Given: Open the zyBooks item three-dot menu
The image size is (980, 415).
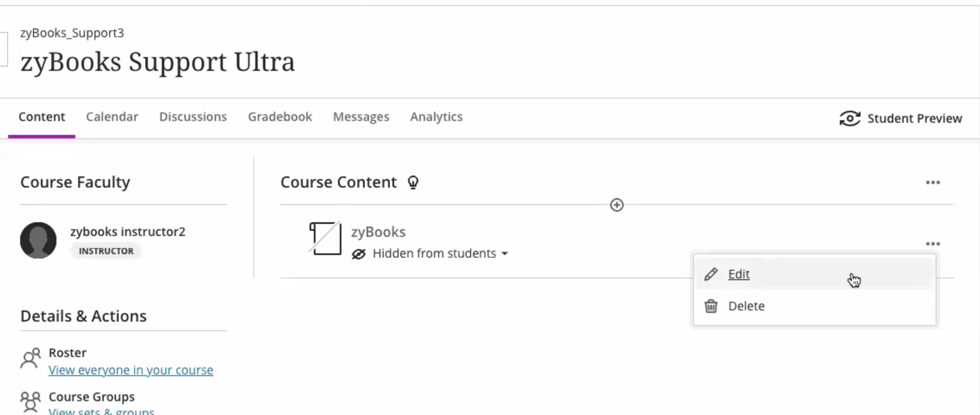Looking at the screenshot, I should (x=933, y=244).
